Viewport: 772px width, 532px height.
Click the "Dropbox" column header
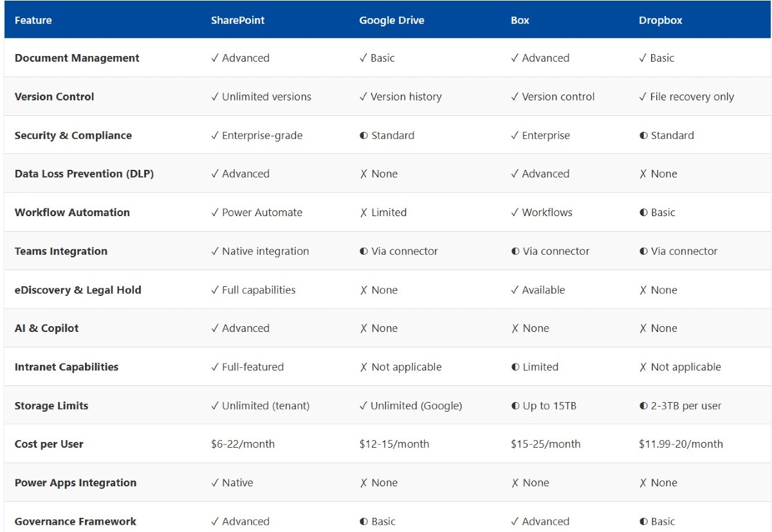coord(660,20)
